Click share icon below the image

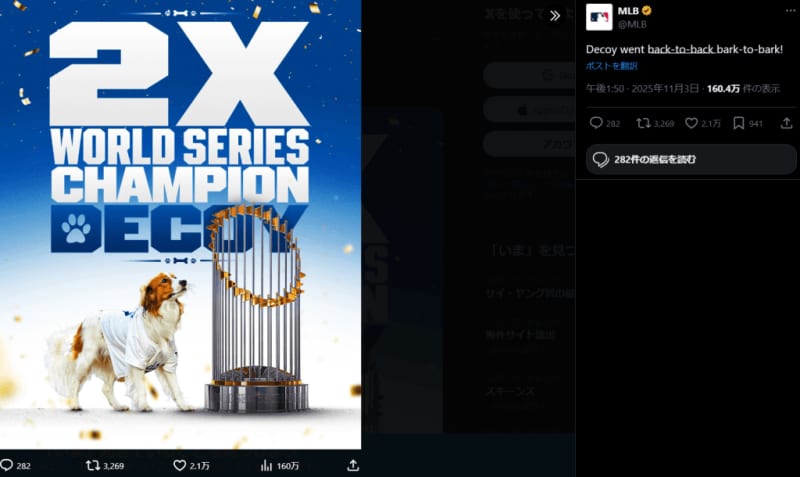pos(353,465)
